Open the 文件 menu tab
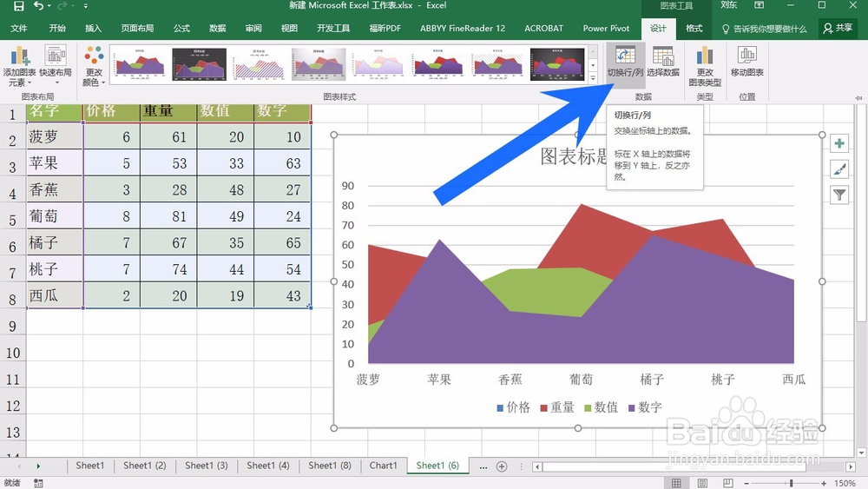Screen dimensions: 868x489 pyautogui.click(x=19, y=29)
